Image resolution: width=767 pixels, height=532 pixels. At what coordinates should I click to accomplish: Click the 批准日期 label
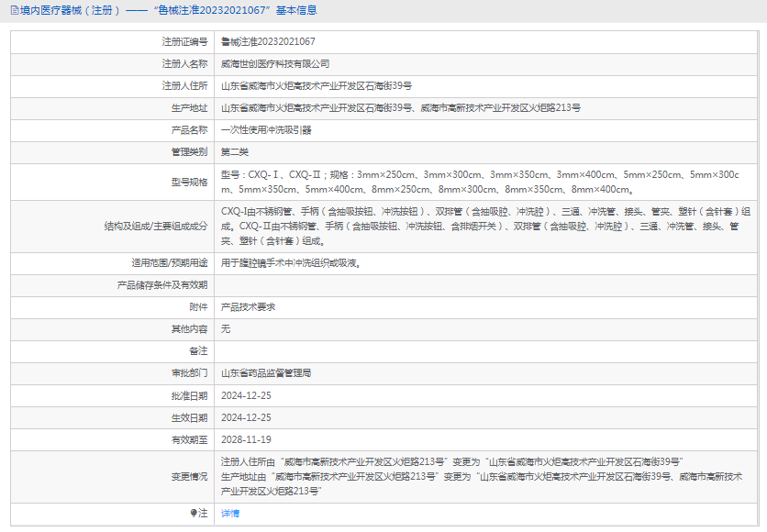point(189,395)
